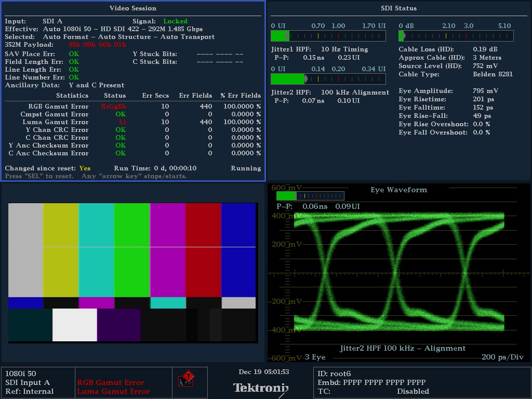
Task: Select the Jitter2 HPF meter bar
Action: (x=328, y=79)
